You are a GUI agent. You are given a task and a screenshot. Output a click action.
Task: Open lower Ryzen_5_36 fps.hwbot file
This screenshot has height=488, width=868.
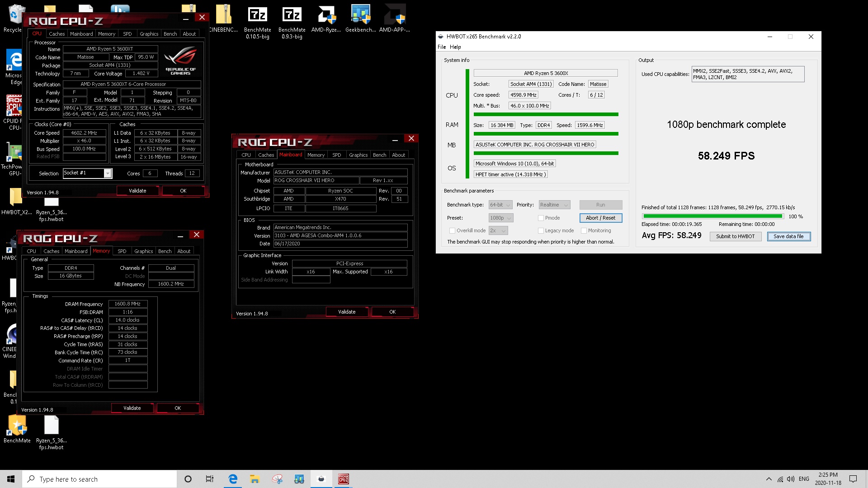[x=51, y=433]
